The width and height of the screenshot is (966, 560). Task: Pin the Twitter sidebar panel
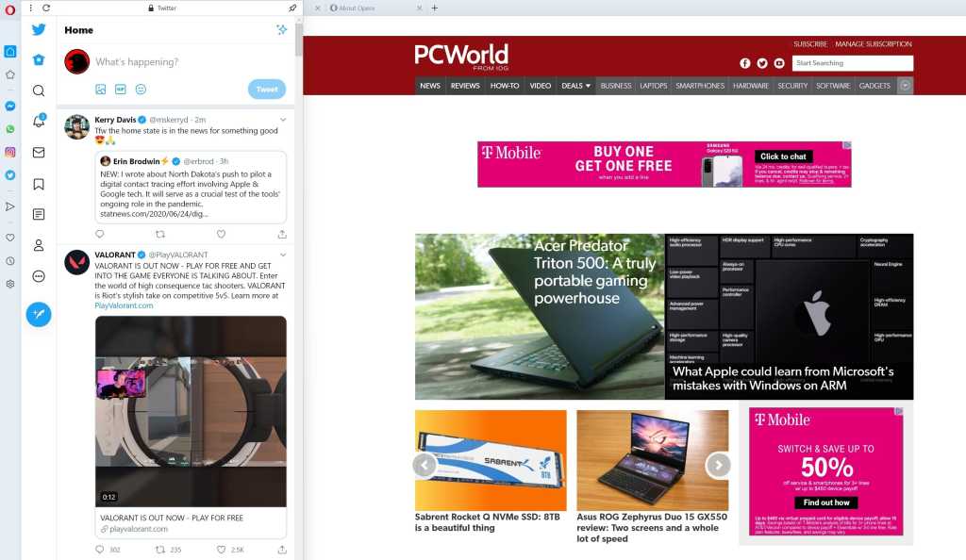tap(292, 8)
